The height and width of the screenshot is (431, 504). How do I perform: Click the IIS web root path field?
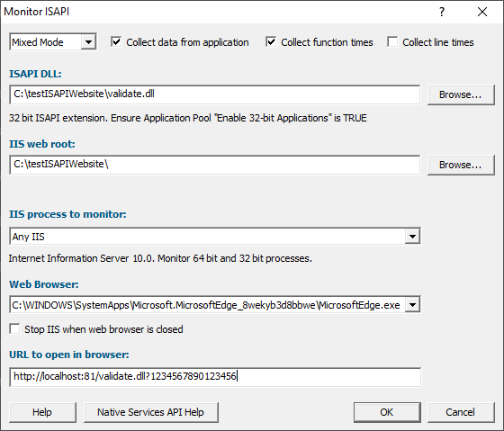click(215, 165)
